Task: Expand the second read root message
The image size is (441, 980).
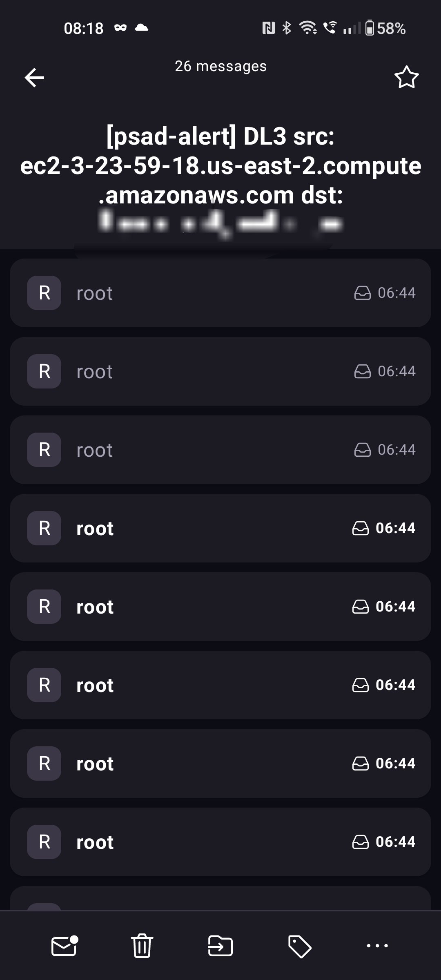Action: (x=220, y=371)
